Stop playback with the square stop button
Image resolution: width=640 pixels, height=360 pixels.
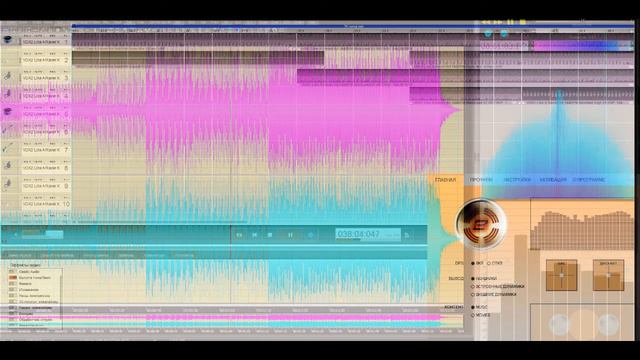[270, 235]
